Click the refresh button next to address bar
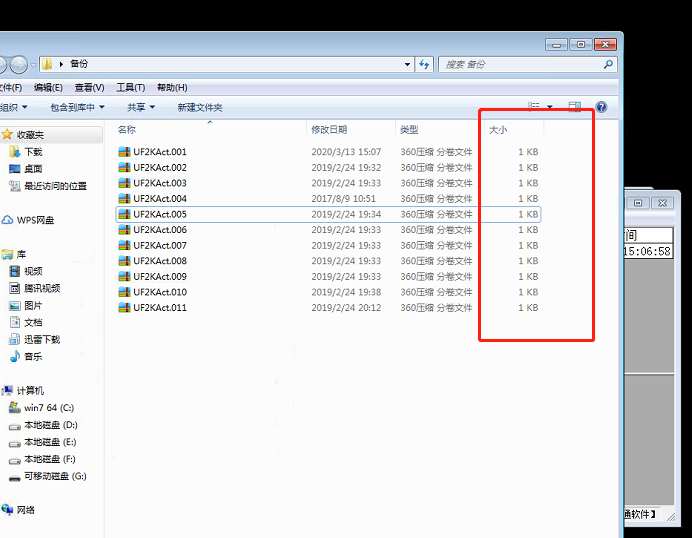 [x=424, y=64]
